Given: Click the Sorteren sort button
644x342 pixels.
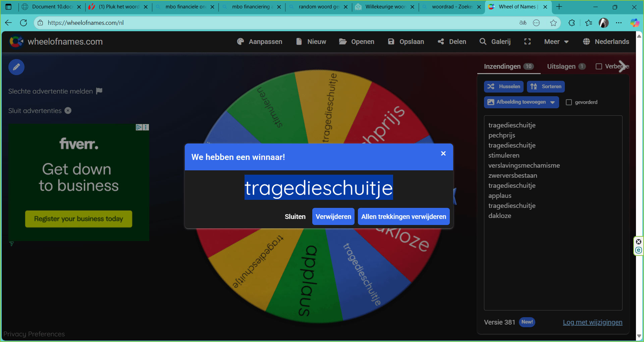Looking at the screenshot, I should click(546, 87).
